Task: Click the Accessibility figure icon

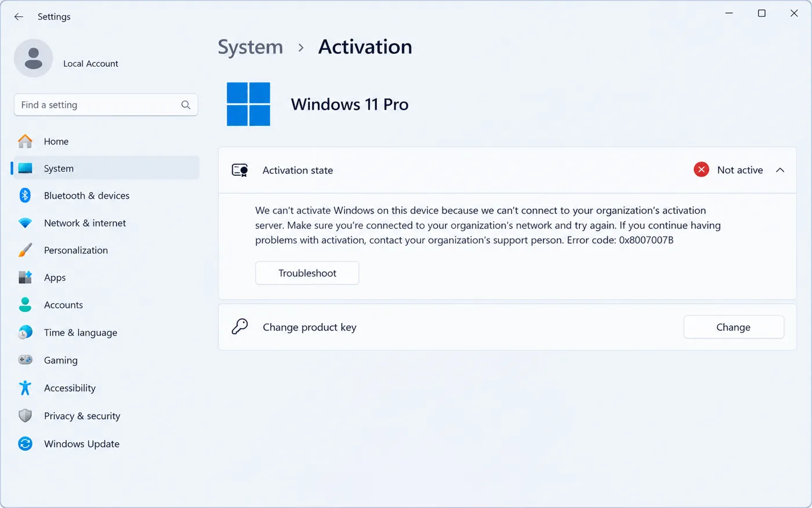Action: coord(25,387)
